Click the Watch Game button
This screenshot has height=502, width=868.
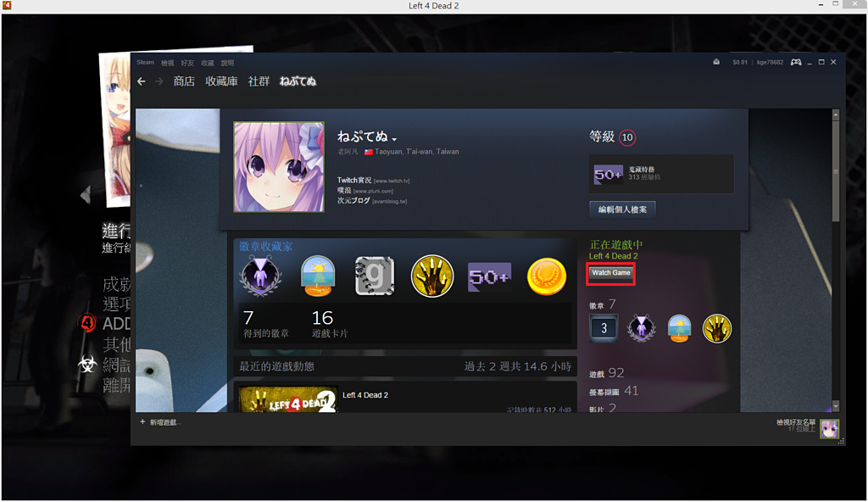(611, 272)
